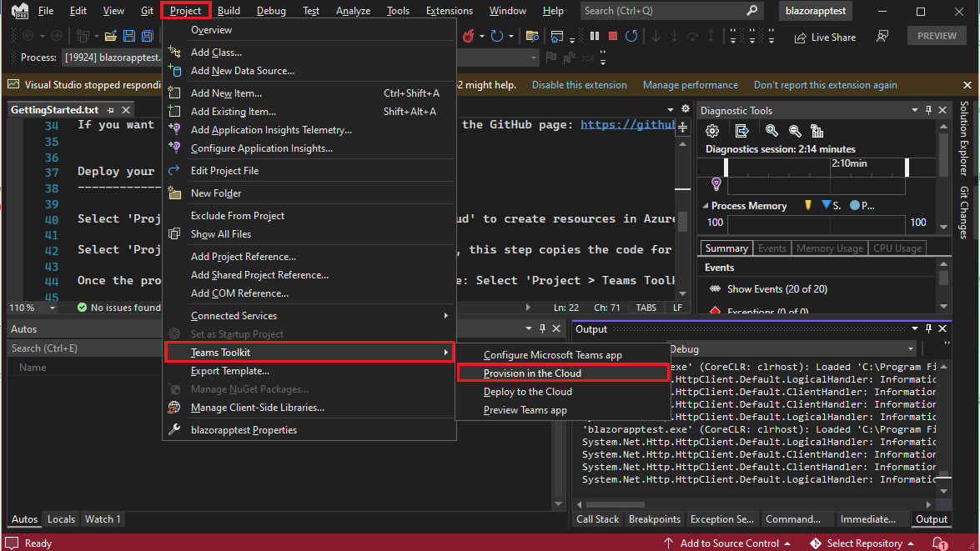Open the Add to Source Control dropdown
This screenshot has height=551, width=980.
click(787, 543)
